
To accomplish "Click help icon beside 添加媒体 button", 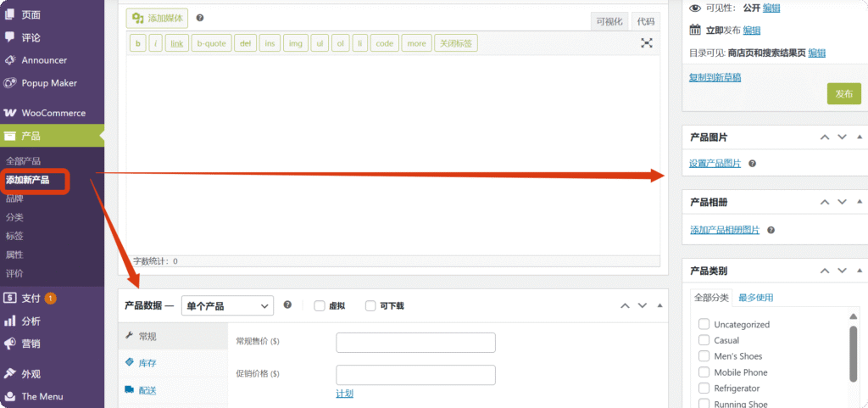I will coord(200,18).
